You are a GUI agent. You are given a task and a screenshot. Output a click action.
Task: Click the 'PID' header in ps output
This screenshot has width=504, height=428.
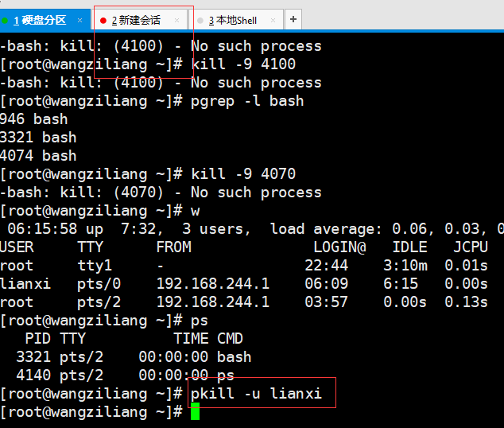38,339
